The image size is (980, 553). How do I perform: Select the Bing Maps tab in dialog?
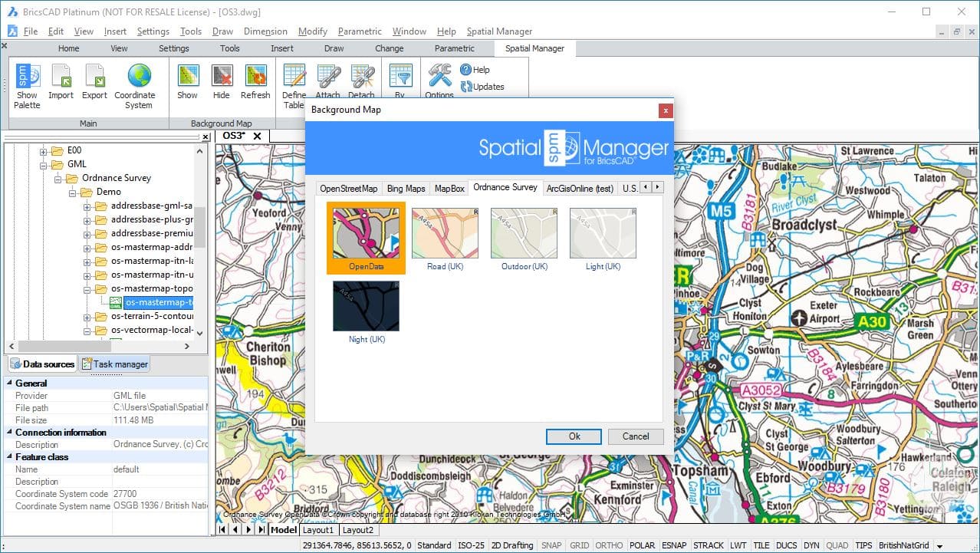[x=406, y=188]
